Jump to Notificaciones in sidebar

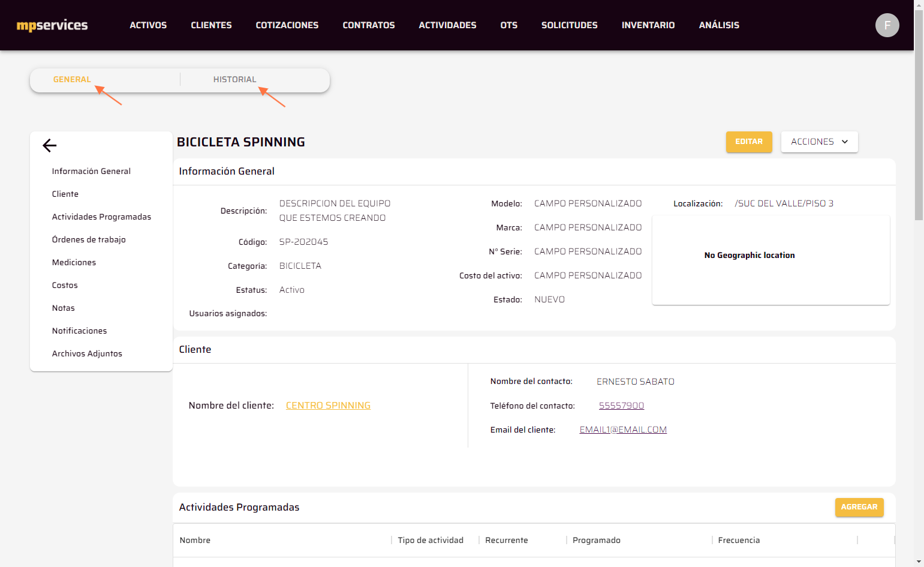tap(79, 331)
